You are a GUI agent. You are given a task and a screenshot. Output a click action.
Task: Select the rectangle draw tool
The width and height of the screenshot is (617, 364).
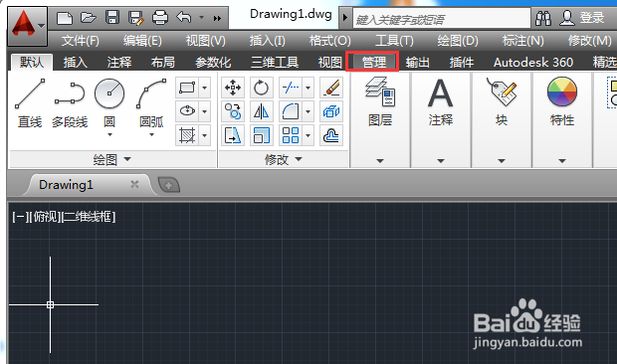(x=187, y=88)
